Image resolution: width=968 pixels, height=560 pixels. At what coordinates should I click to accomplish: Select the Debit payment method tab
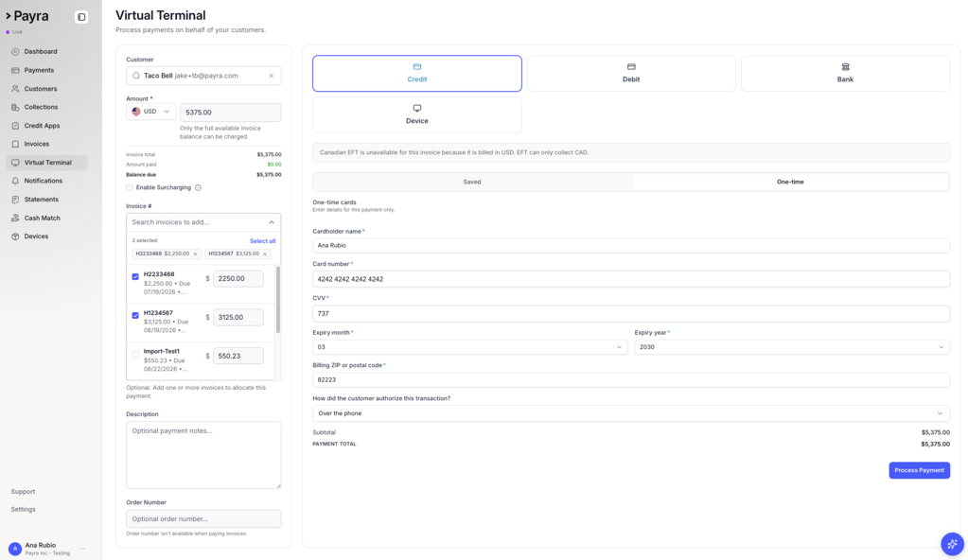[631, 74]
